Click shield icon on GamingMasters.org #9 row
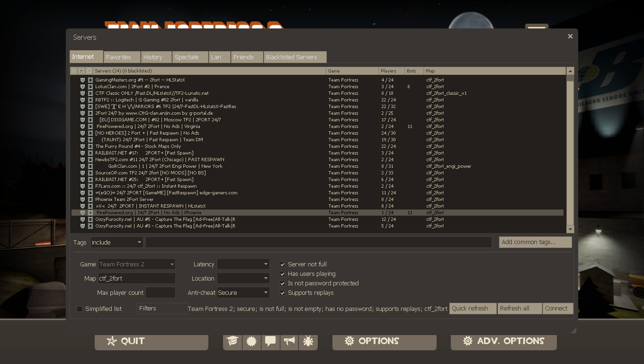The width and height of the screenshot is (644, 364). point(82,80)
